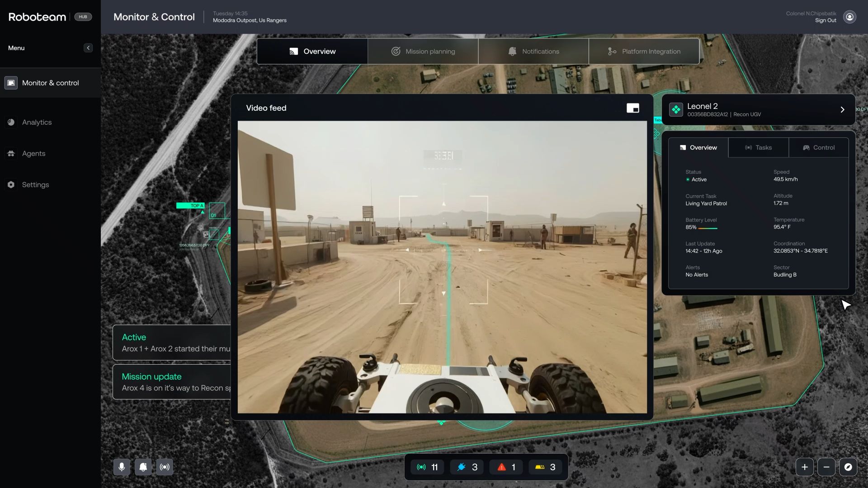The width and height of the screenshot is (868, 488).
Task: Zoom in the map with plus
Action: pos(804,467)
